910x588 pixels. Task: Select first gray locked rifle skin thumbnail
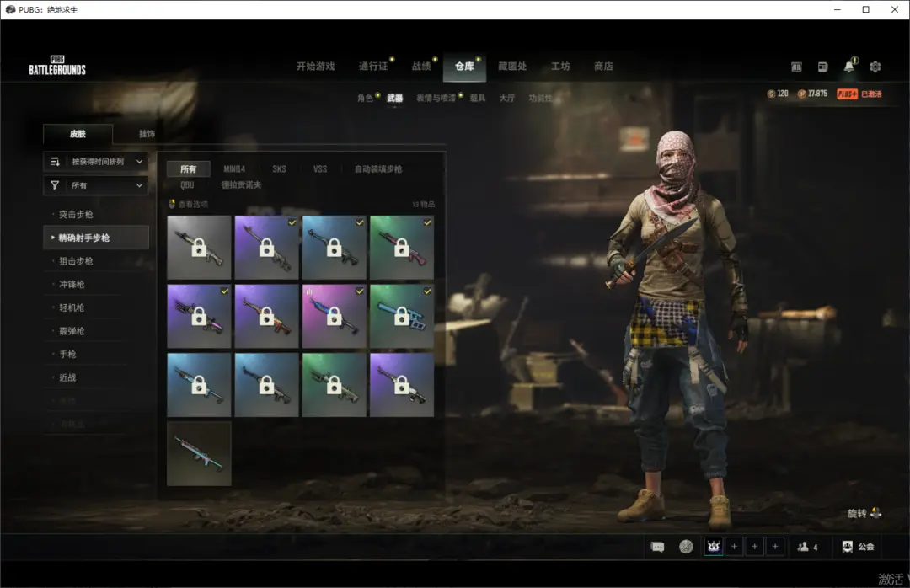click(199, 248)
